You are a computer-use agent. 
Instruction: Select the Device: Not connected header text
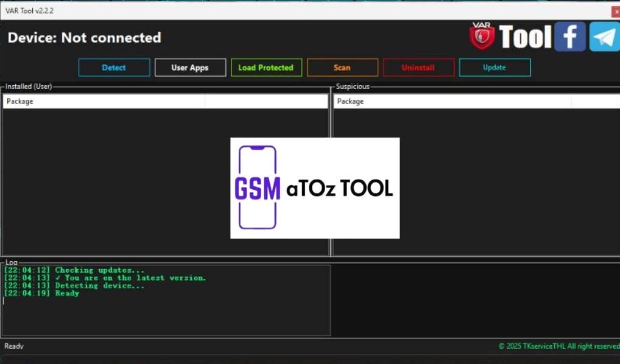[x=83, y=37]
